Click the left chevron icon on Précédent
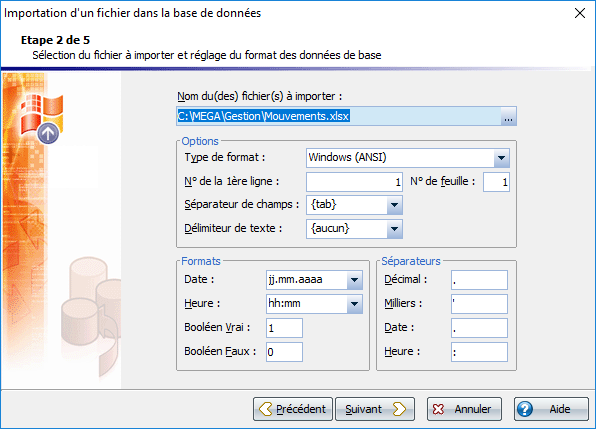596x429 pixels. click(x=266, y=409)
